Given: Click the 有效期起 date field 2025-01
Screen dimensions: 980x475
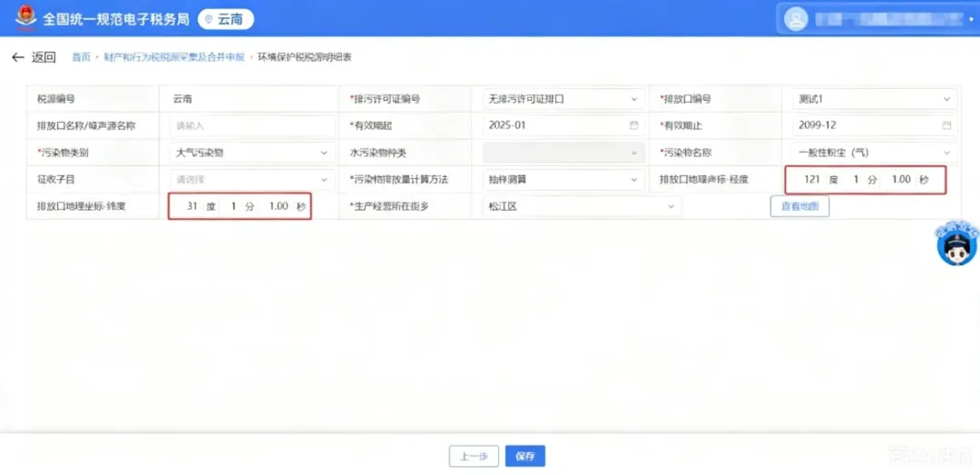Looking at the screenshot, I should click(563, 125).
